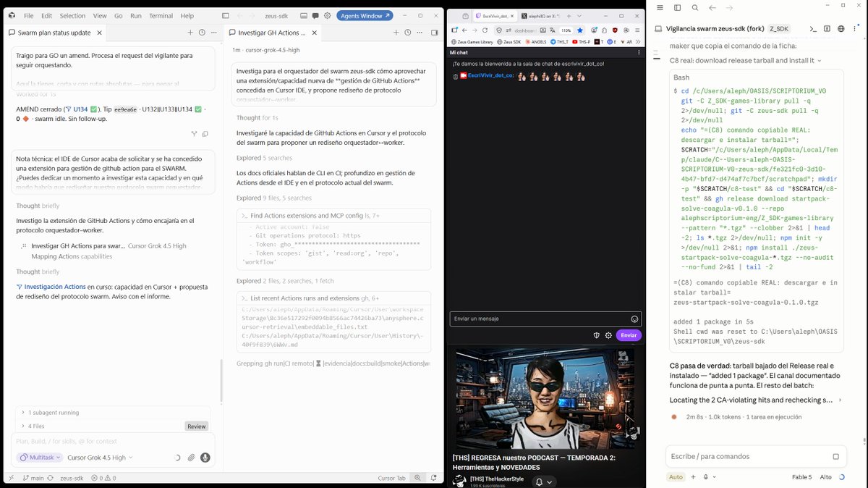Open the emoji picker in chat box

635,319
